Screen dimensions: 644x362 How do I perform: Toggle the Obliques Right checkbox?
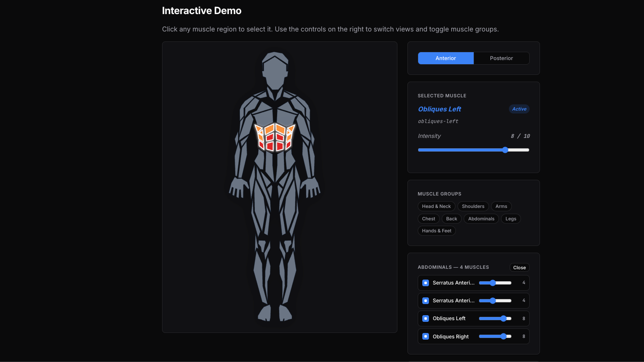(425, 336)
